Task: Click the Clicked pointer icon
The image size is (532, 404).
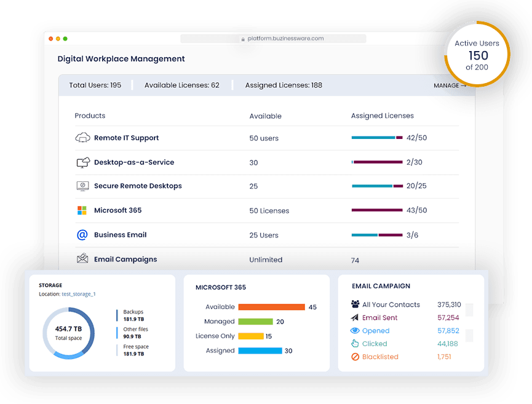Action: [x=355, y=344]
